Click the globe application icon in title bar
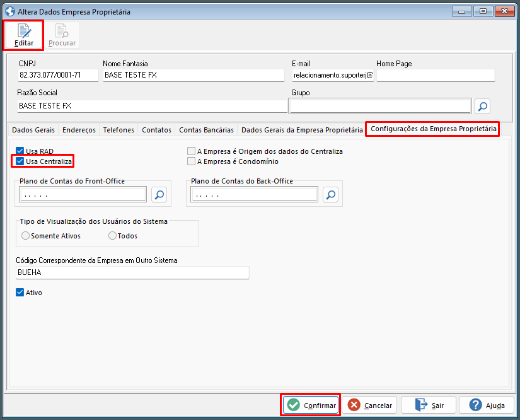The image size is (520, 420). (10, 11)
